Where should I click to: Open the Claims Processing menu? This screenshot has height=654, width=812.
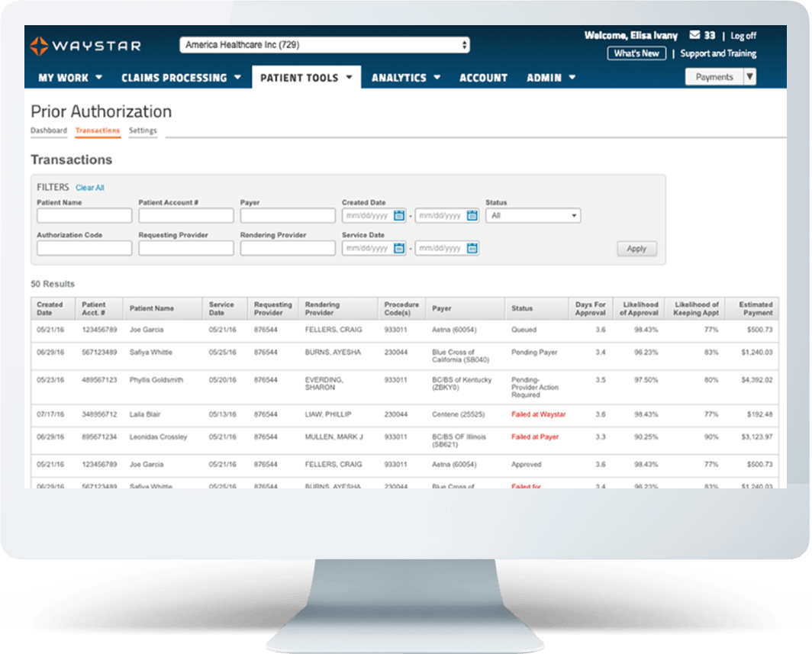[181, 78]
